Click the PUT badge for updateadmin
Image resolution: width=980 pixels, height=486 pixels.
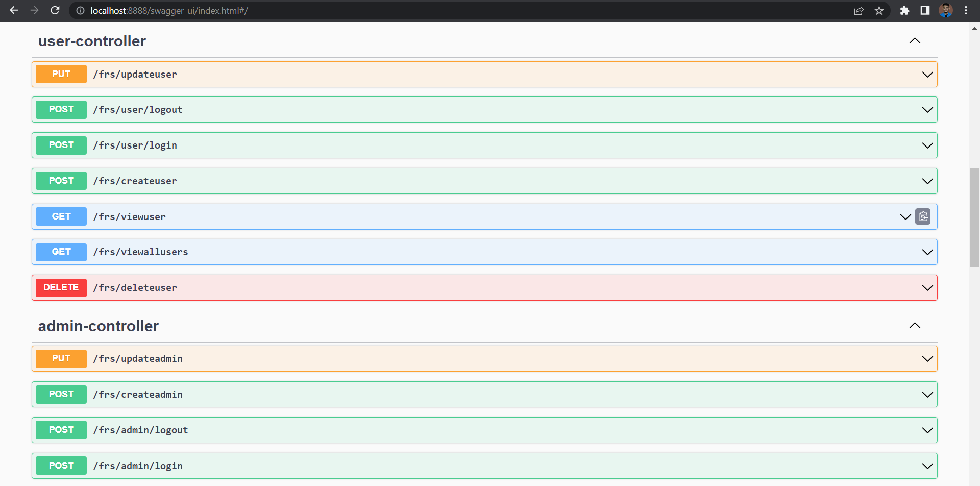[61, 358]
